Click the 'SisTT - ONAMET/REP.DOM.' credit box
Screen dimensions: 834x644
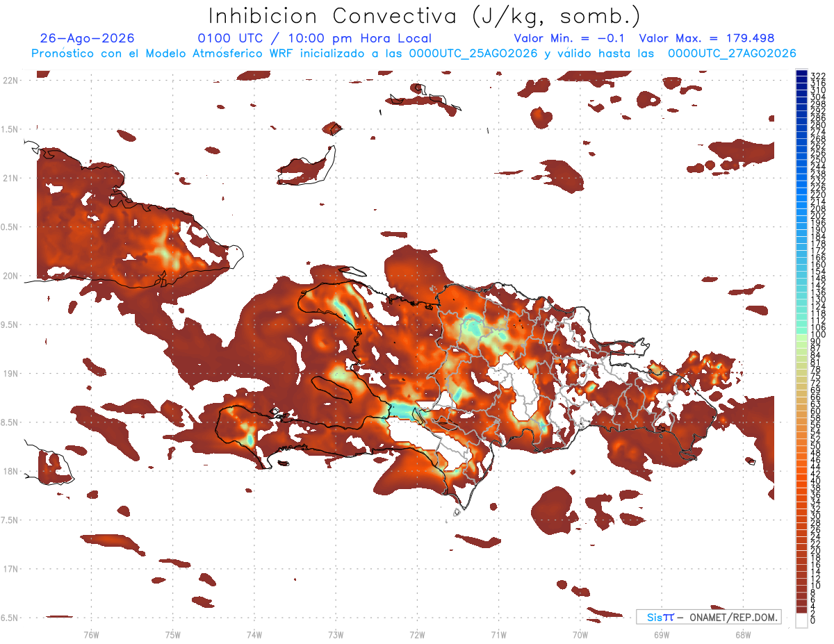(x=709, y=617)
